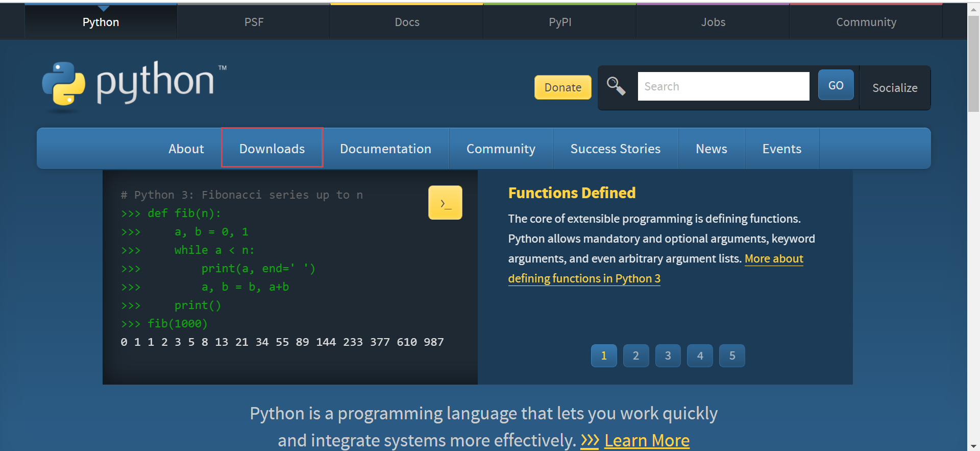
Task: Launch the interactive shell icon
Action: click(x=445, y=203)
